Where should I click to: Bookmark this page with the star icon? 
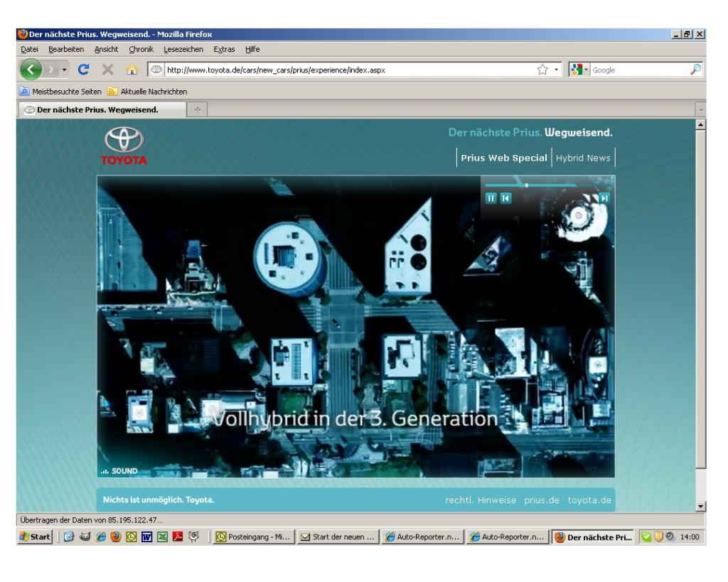click(542, 70)
